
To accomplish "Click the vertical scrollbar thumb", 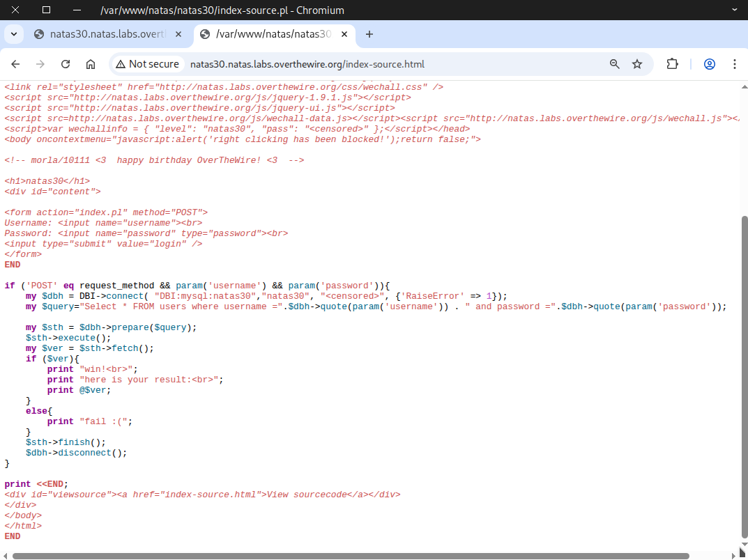I will [x=743, y=376].
